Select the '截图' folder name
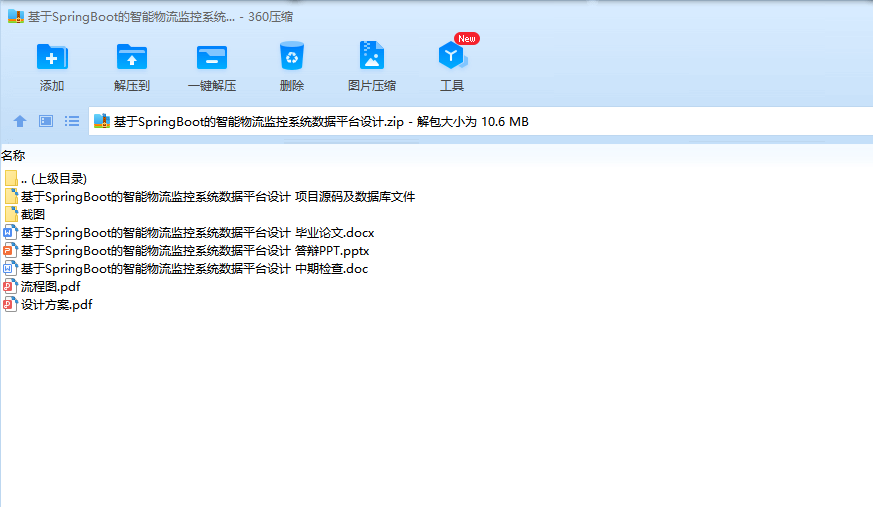 [x=33, y=214]
